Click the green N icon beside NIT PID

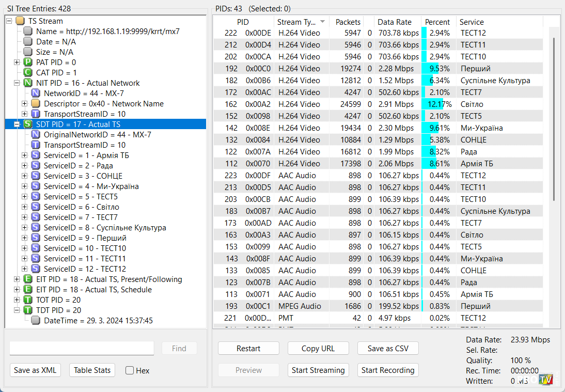pyautogui.click(x=28, y=83)
